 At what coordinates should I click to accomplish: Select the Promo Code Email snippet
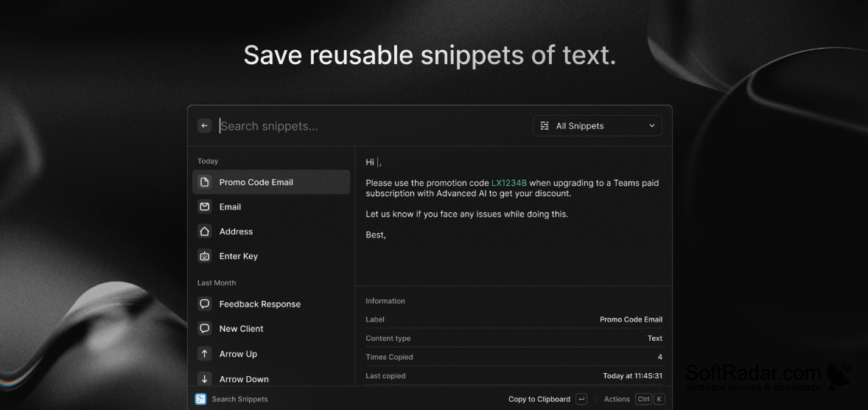[x=271, y=182]
